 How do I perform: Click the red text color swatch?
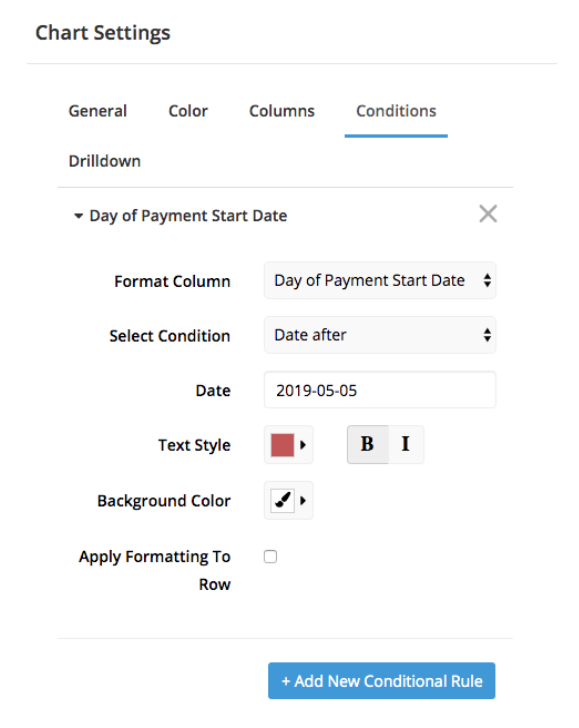[x=282, y=445]
